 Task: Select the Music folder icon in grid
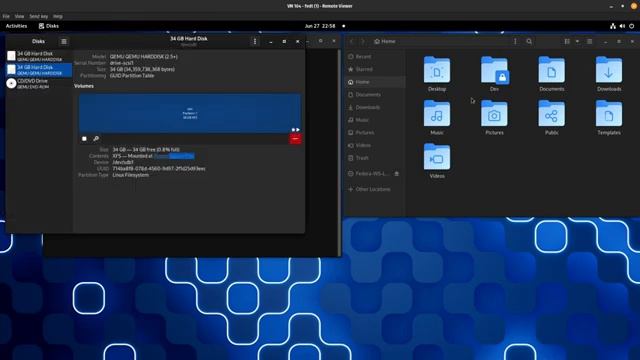click(x=437, y=118)
